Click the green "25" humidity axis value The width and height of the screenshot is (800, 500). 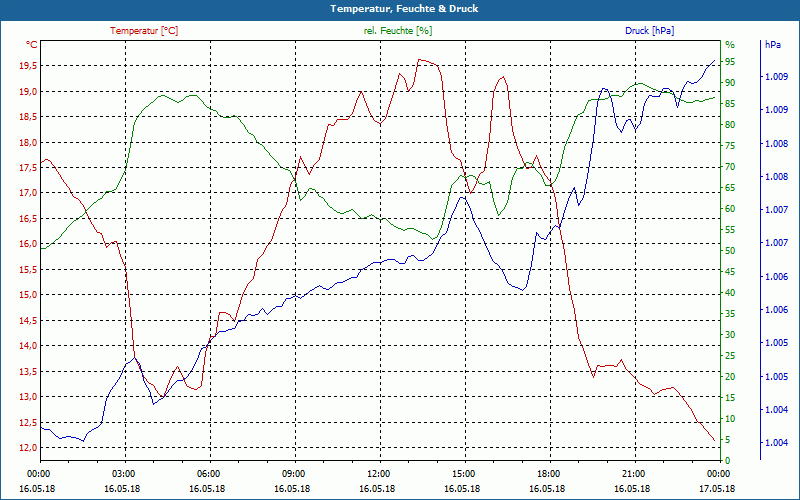730,356
